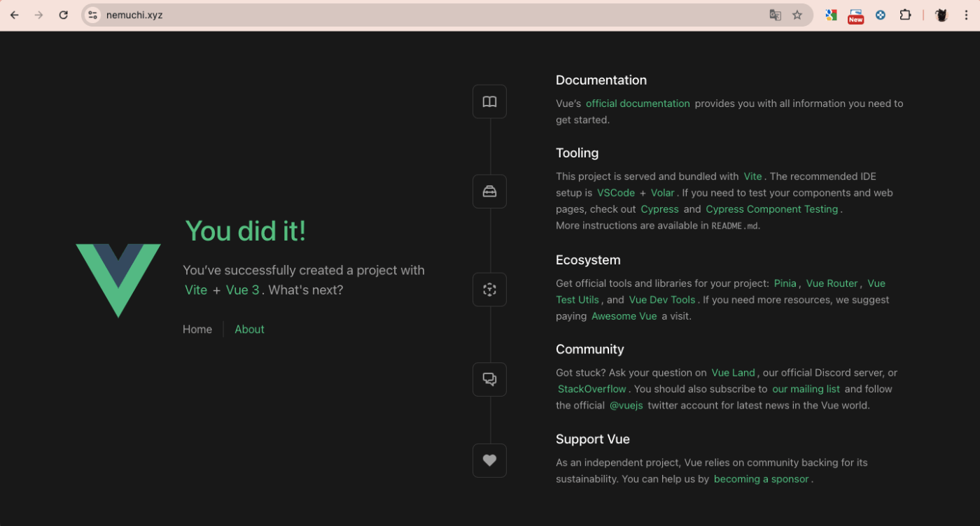The height and width of the screenshot is (526, 980).
Task: Open the VSCode link
Action: point(616,192)
